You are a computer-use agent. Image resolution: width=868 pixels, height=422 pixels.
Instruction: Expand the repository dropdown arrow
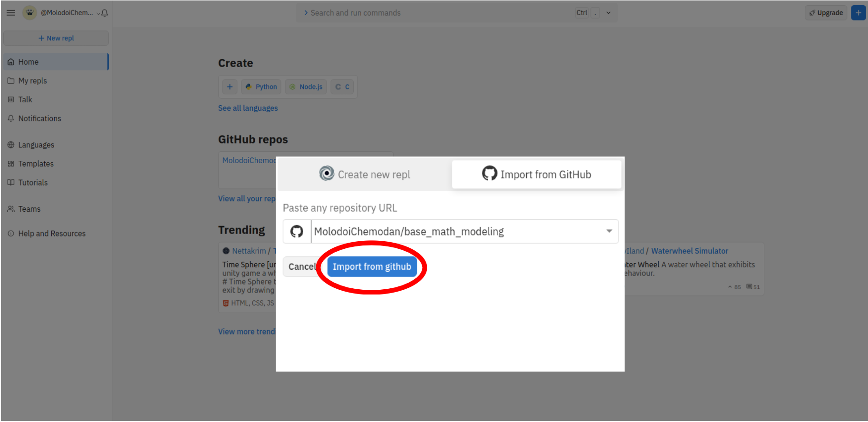click(x=609, y=231)
